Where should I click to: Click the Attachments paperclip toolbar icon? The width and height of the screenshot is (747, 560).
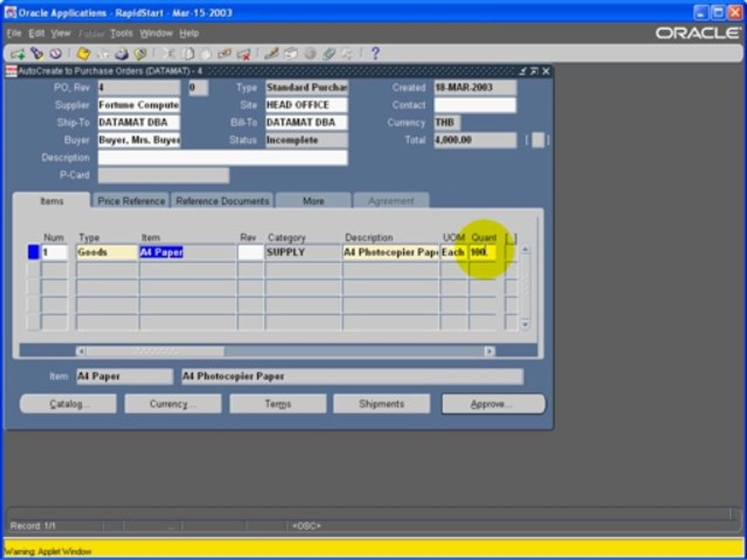[328, 54]
